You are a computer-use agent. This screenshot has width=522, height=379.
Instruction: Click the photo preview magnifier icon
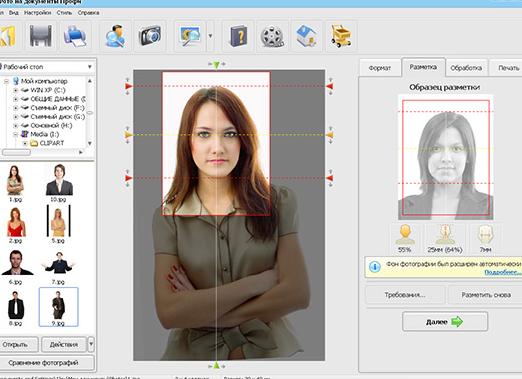pyautogui.click(x=190, y=35)
